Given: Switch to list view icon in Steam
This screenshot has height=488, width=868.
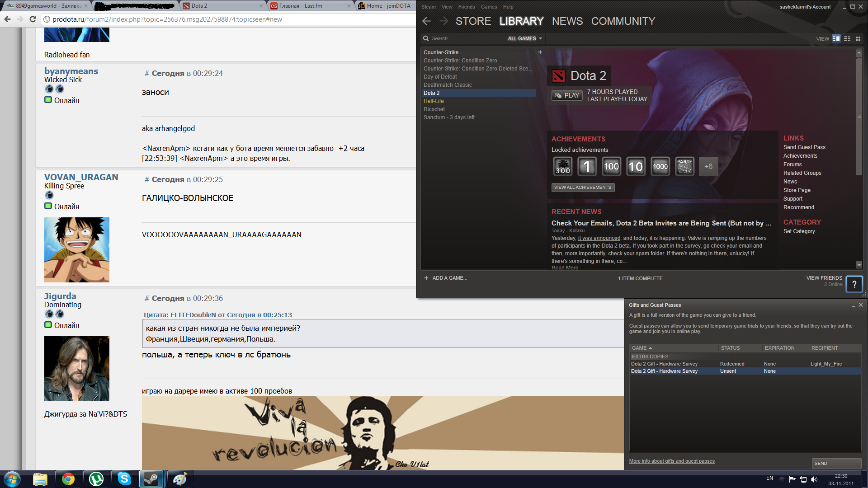Looking at the screenshot, I should pos(847,39).
